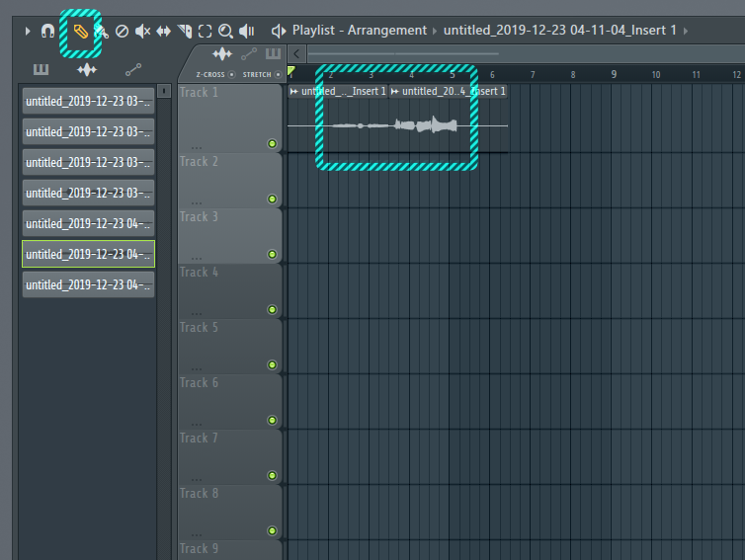Mute Track 1 with green light

click(273, 143)
